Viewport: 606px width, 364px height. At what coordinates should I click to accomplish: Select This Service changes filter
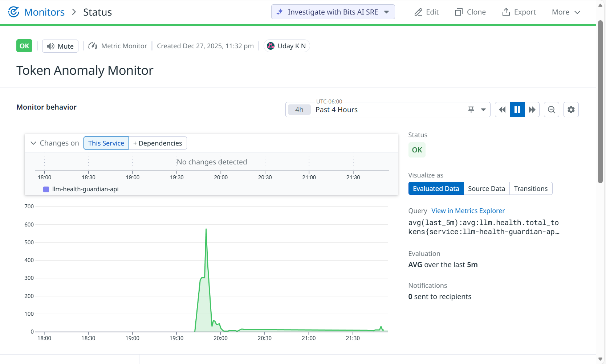(106, 143)
